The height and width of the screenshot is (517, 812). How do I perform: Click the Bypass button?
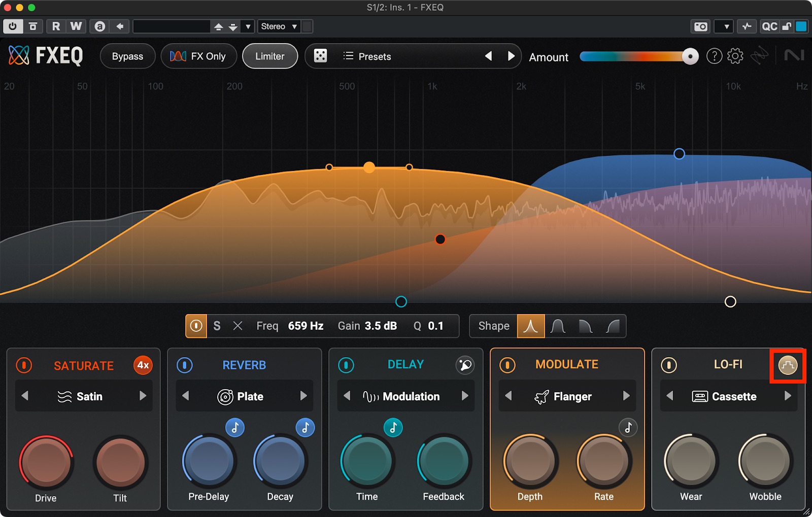(x=127, y=56)
